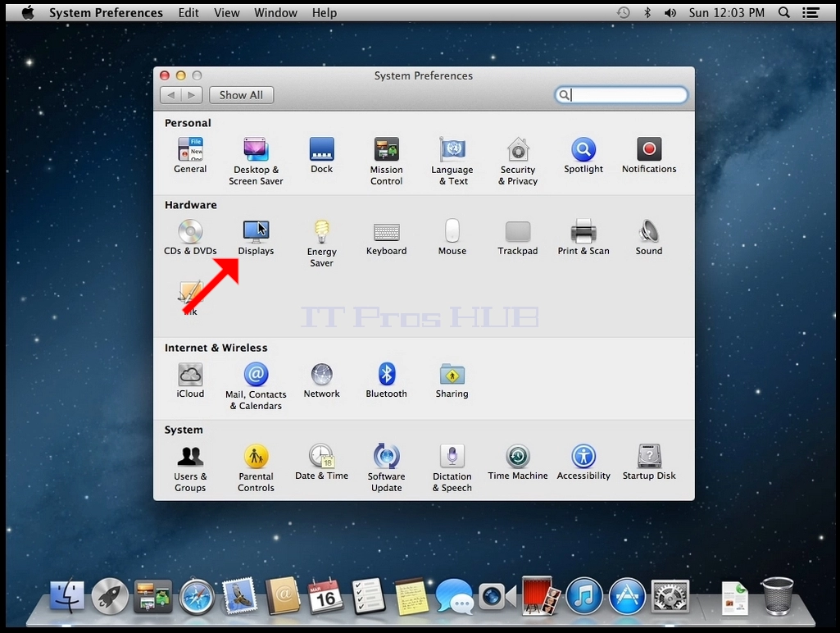Image resolution: width=840 pixels, height=633 pixels.
Task: Open Energy Saver settings
Action: pyautogui.click(x=321, y=243)
